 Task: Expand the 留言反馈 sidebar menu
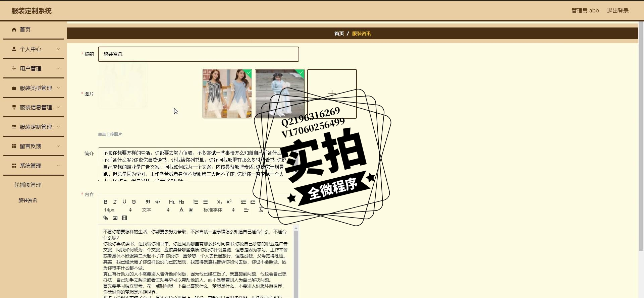click(x=34, y=146)
